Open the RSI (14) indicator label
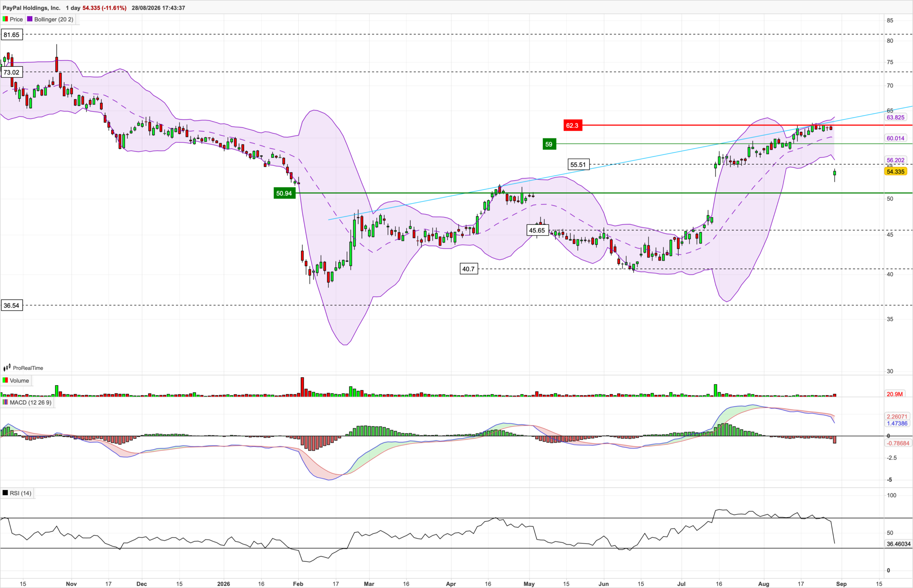 (x=21, y=493)
